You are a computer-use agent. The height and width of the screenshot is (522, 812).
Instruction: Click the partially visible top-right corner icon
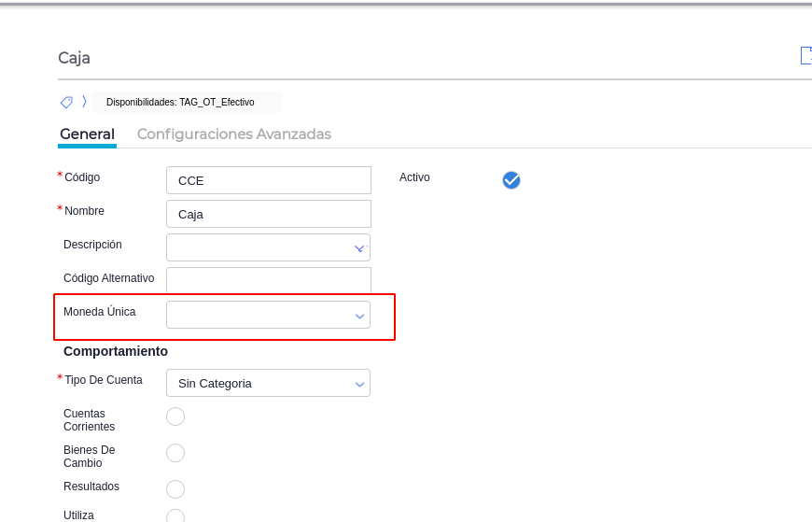[805, 56]
